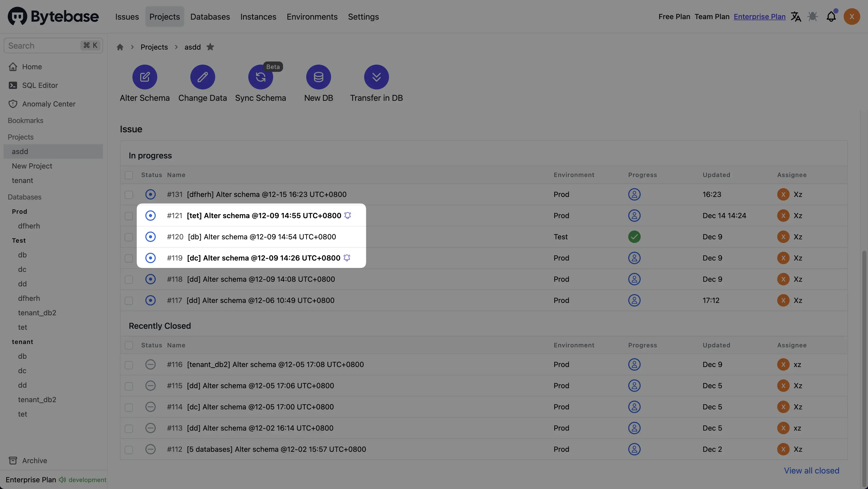Screen dimensions: 868x489
Task: Click the bug debug icon
Action: (x=813, y=17)
